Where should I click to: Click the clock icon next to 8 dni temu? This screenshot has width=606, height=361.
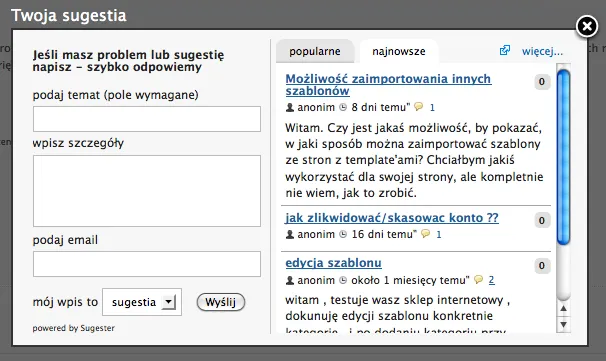click(x=343, y=107)
